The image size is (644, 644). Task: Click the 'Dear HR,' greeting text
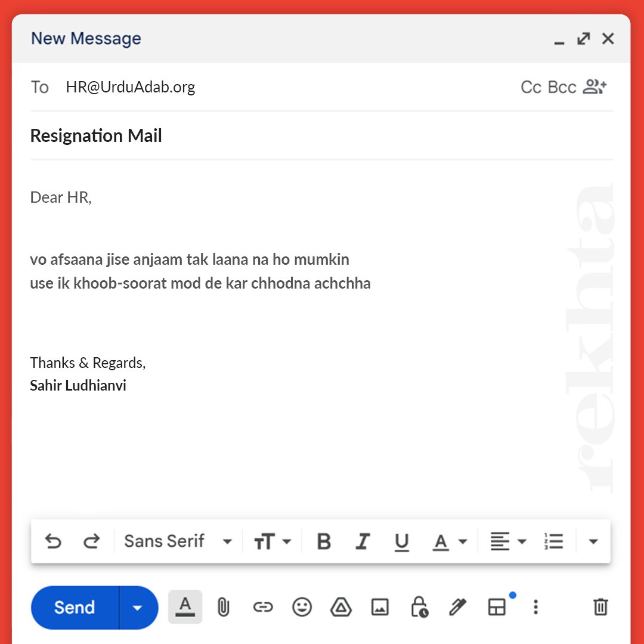[x=61, y=197]
